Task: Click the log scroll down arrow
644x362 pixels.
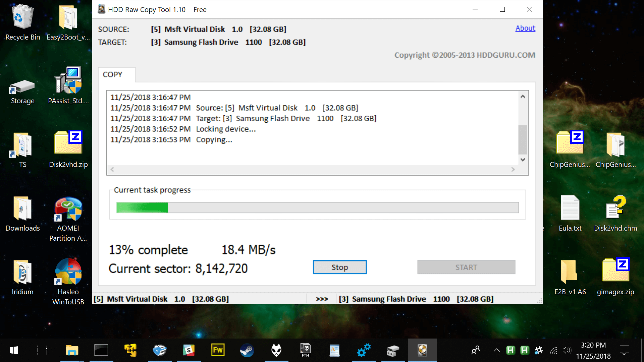Action: pos(523,160)
